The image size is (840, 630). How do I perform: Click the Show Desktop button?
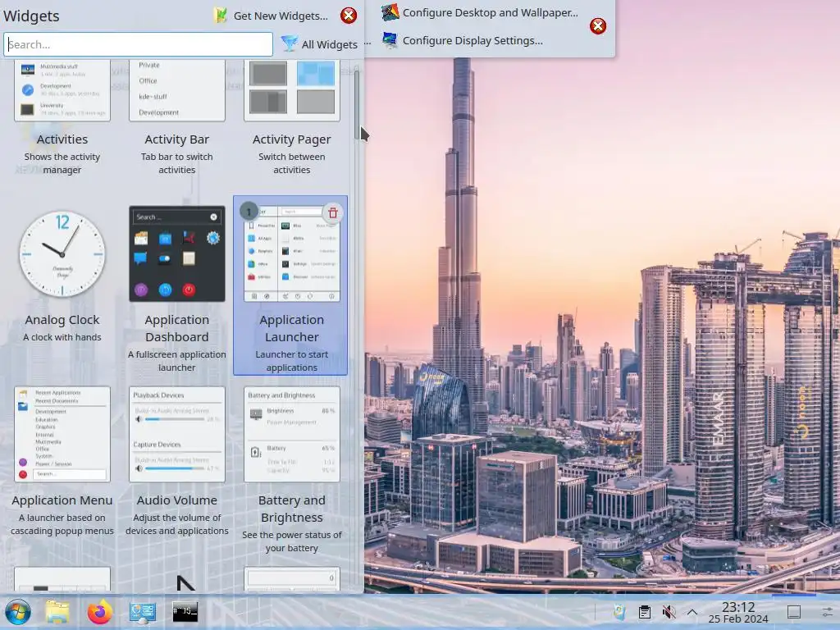(x=794, y=612)
